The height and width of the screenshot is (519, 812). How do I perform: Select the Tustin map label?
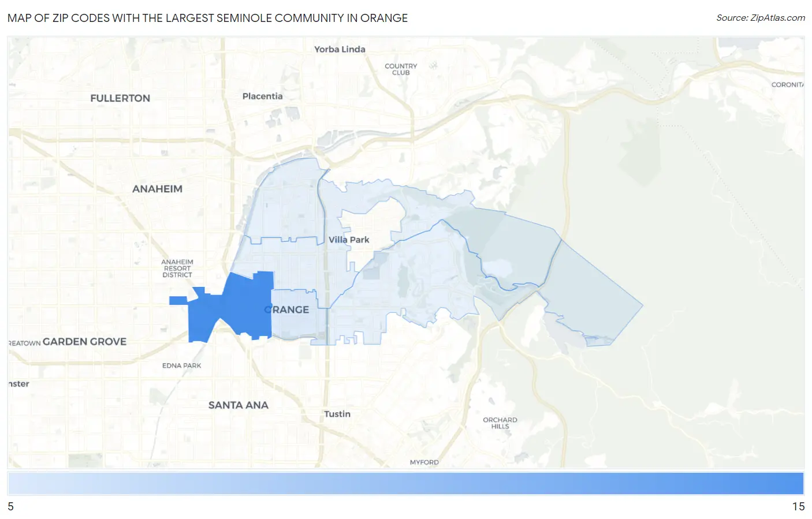point(337,414)
